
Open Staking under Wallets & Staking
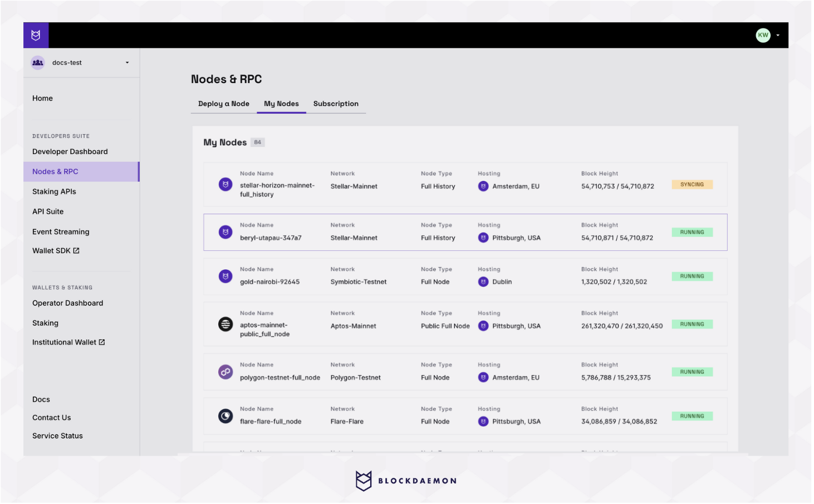(x=45, y=323)
